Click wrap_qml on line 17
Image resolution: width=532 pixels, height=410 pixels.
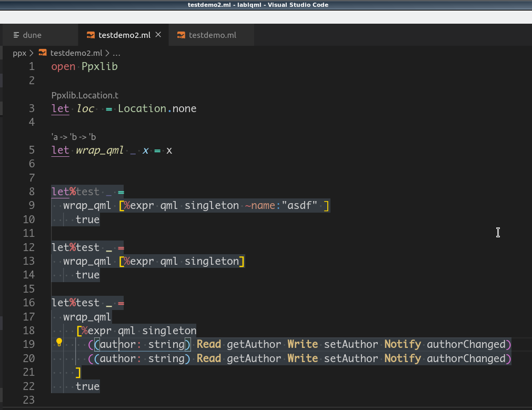tap(87, 317)
